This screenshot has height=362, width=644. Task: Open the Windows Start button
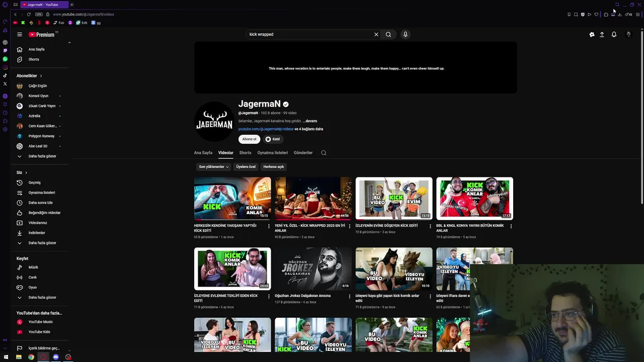6,357
